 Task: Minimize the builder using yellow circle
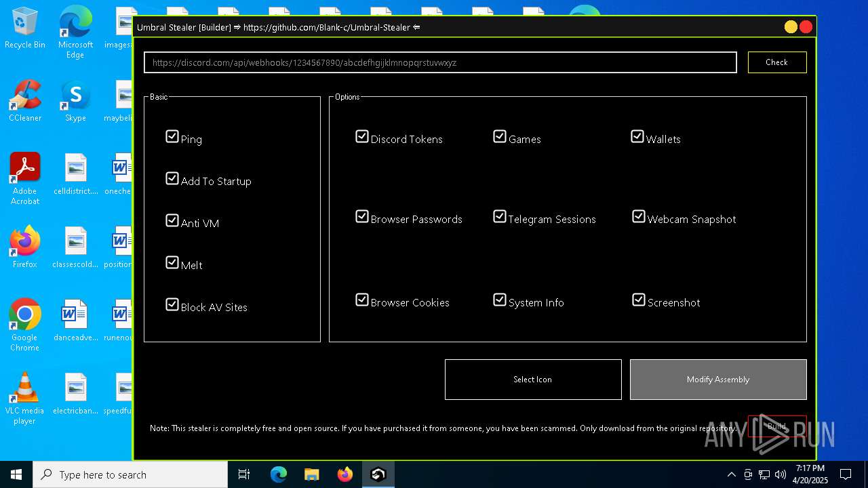pyautogui.click(x=791, y=27)
